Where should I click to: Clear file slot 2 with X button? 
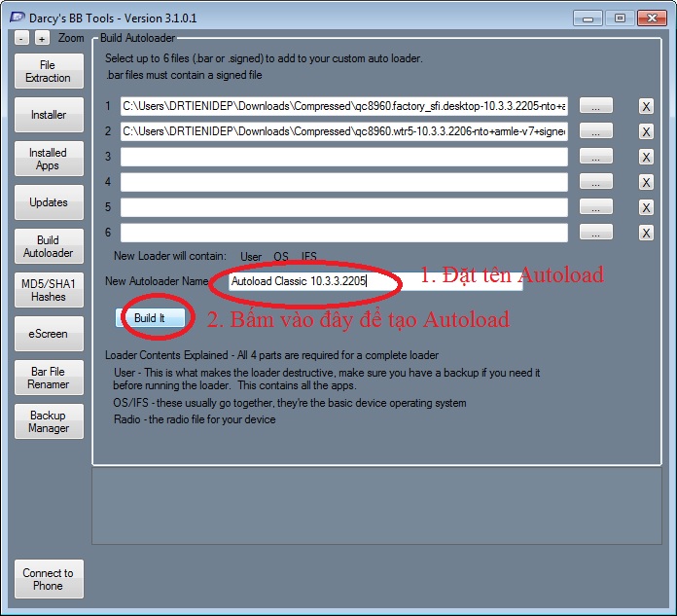tap(646, 131)
